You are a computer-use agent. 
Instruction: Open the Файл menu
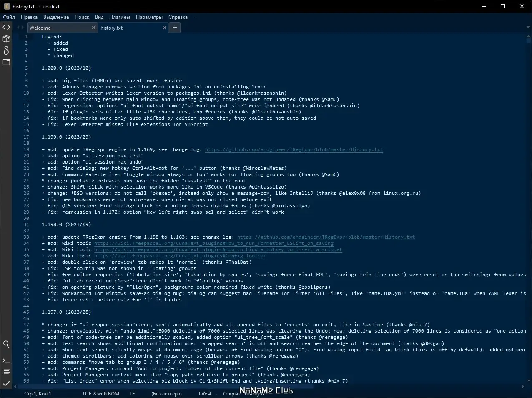pos(9,17)
